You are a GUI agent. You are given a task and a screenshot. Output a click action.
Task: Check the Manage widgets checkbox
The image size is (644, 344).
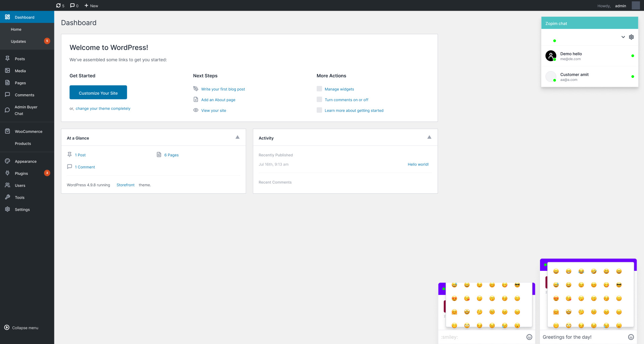tap(319, 89)
